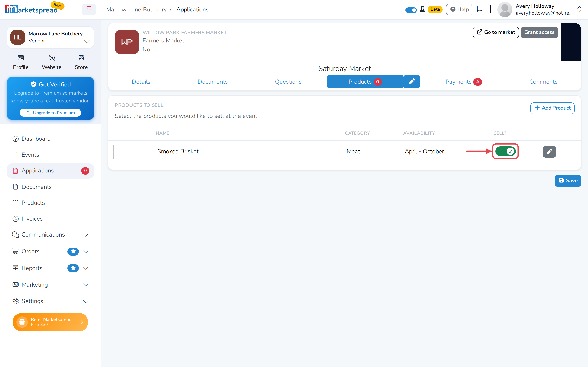This screenshot has width=588, height=367.
Task: Click pencil icon beside Products tab
Action: [x=412, y=82]
